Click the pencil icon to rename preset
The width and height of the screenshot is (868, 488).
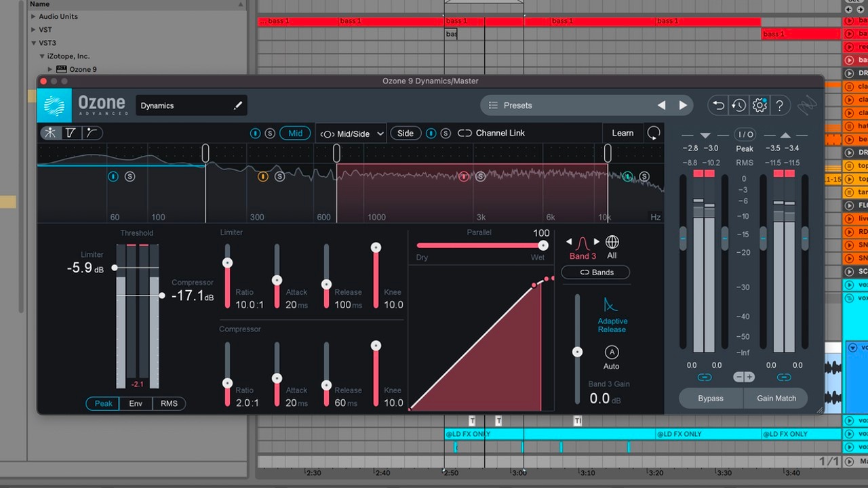(237, 106)
